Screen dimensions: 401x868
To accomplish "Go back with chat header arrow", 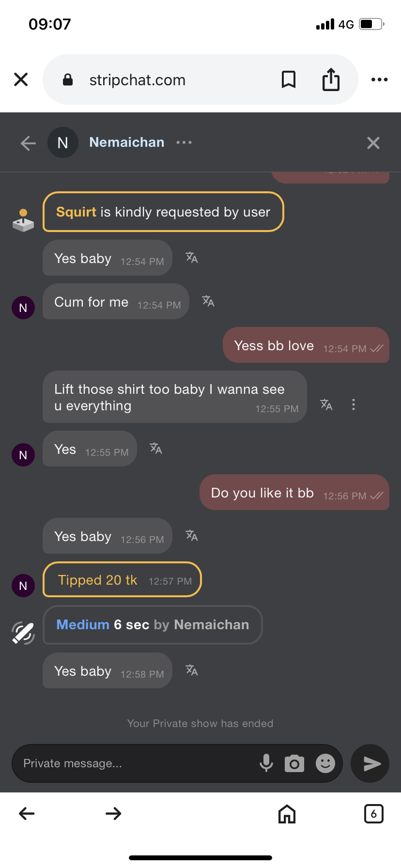I will pos(29,143).
